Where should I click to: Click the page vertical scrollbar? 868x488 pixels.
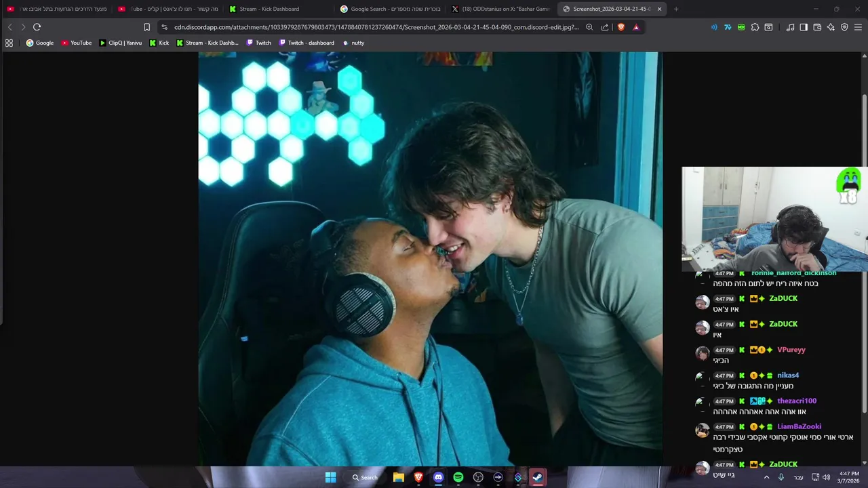(864, 254)
